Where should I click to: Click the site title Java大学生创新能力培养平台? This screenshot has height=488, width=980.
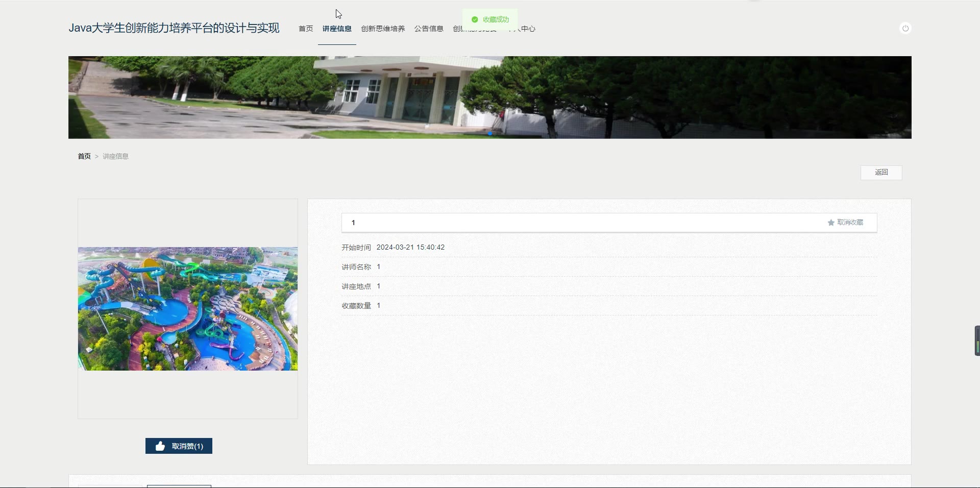coord(174,28)
